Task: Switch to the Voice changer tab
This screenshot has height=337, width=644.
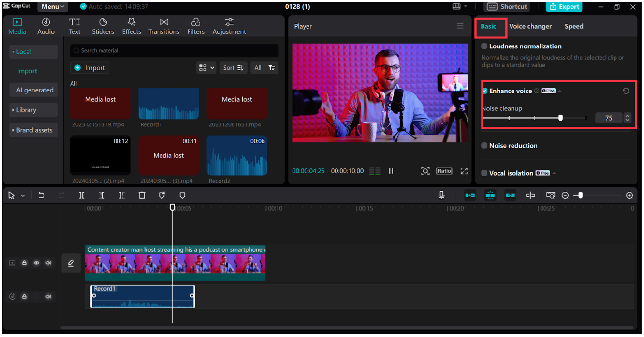Action: pos(530,26)
